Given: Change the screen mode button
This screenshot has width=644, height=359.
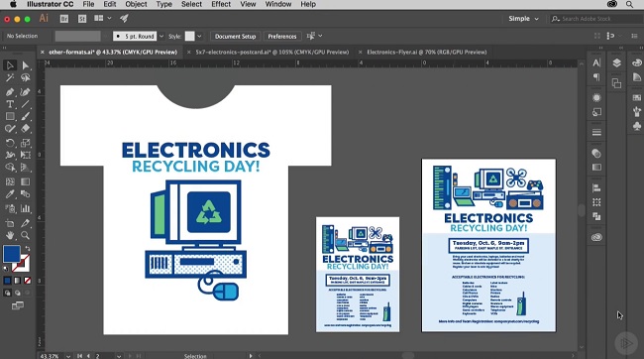Looking at the screenshot, I should click(x=17, y=305).
